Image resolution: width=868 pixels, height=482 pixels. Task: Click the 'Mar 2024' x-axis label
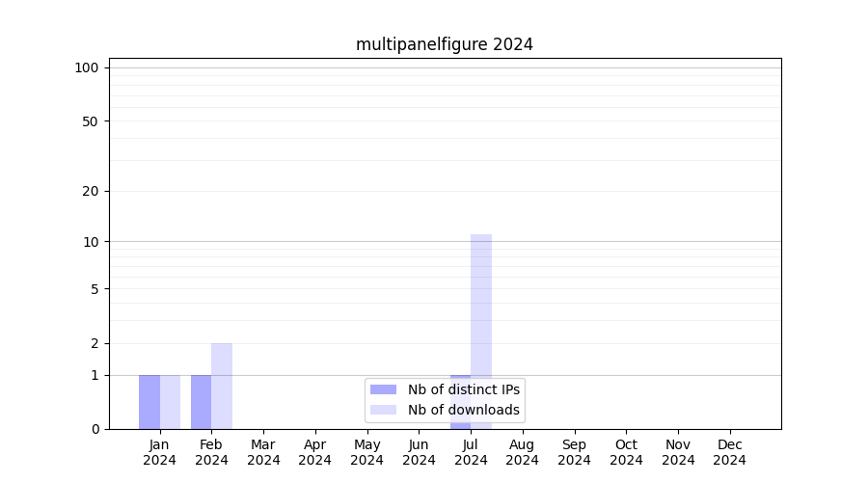pos(263,452)
